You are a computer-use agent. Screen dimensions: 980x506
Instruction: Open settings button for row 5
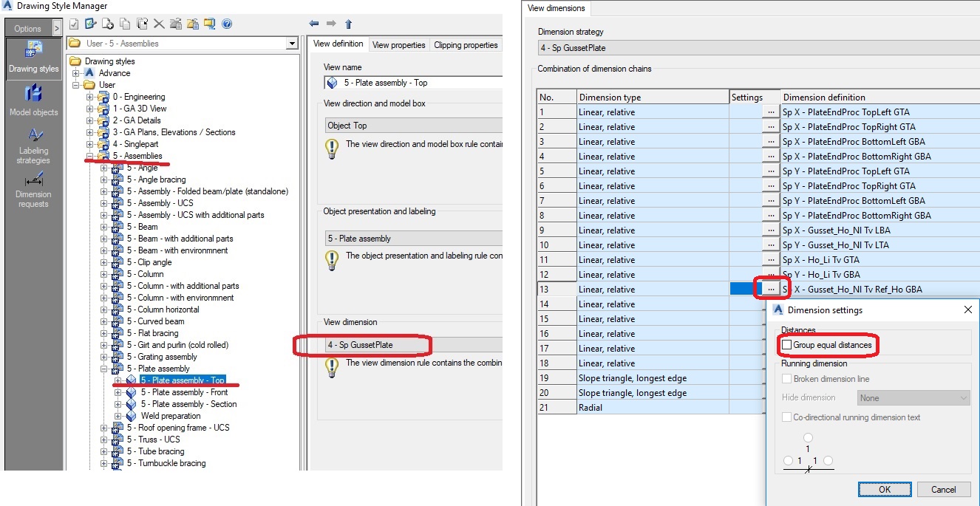(771, 171)
